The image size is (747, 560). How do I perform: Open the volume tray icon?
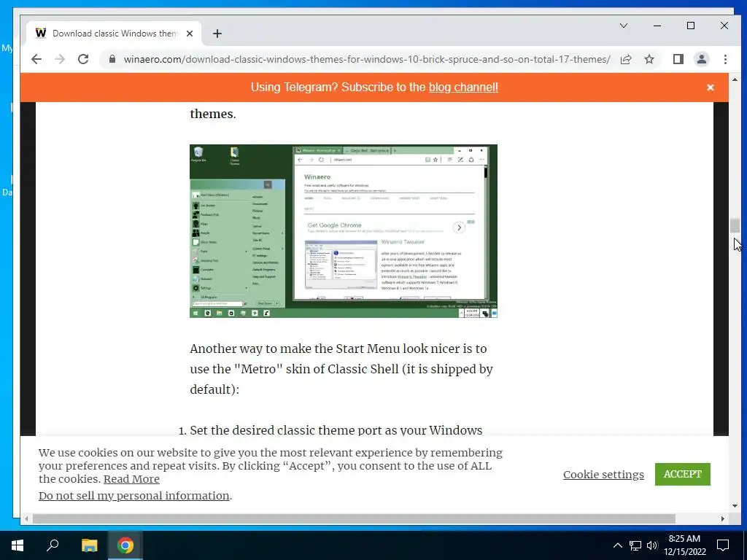[x=652, y=545]
